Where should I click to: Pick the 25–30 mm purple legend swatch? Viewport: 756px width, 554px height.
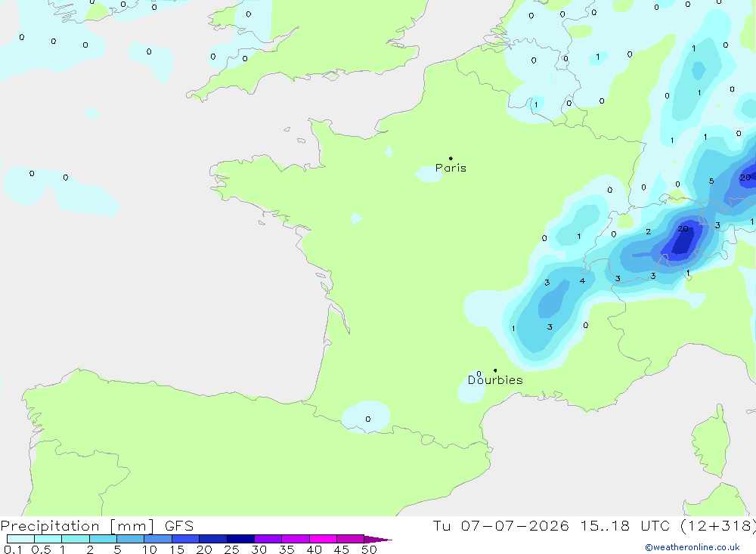240,539
